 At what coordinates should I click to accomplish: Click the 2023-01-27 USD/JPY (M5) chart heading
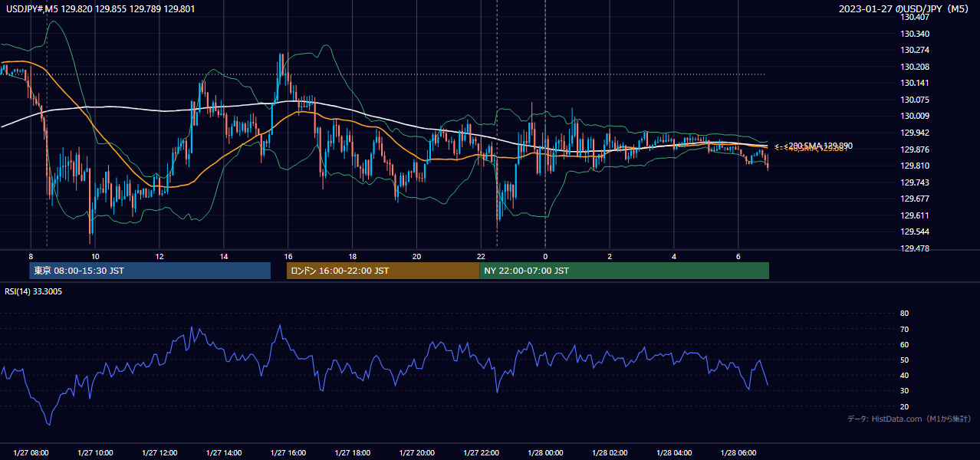905,8
